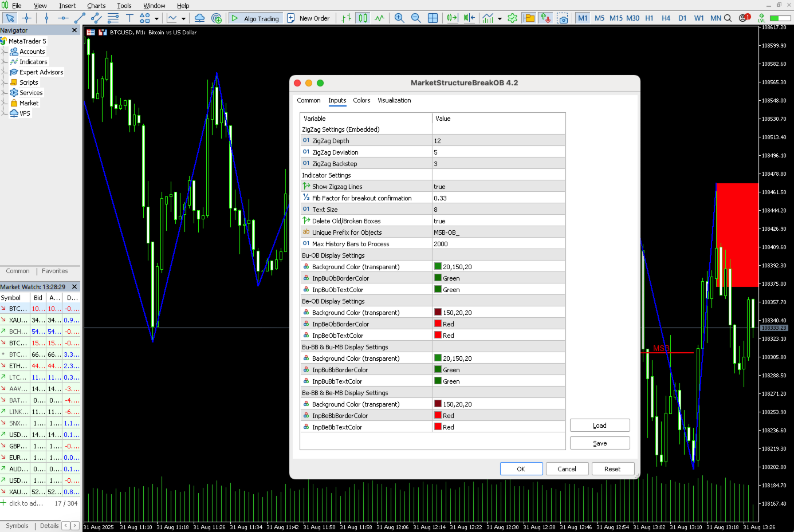Image resolution: width=794 pixels, height=532 pixels.
Task: Select the trendline drawing tool
Action: coord(80,18)
